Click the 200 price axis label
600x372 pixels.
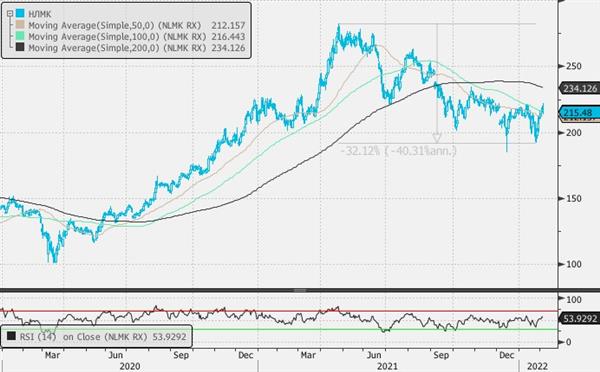tap(574, 132)
